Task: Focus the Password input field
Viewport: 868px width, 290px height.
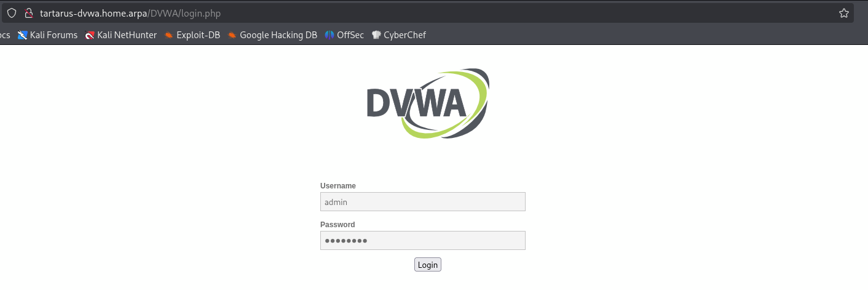Action: point(422,240)
